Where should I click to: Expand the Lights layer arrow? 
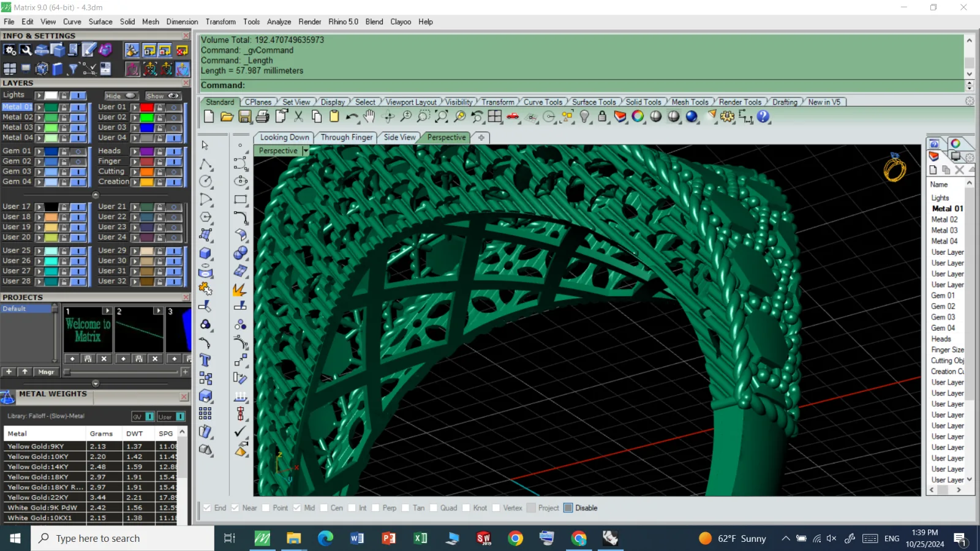pos(39,96)
